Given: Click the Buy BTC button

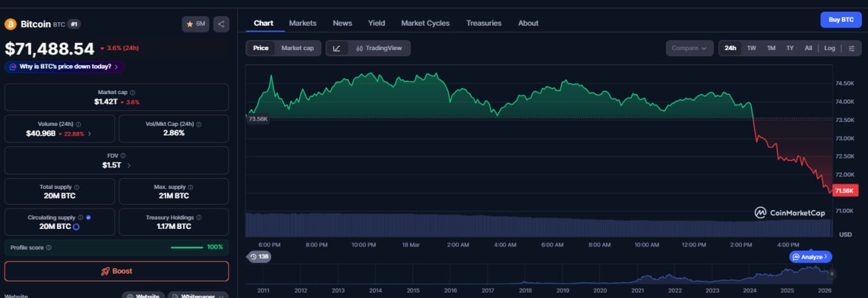Looking at the screenshot, I should click(x=840, y=20).
